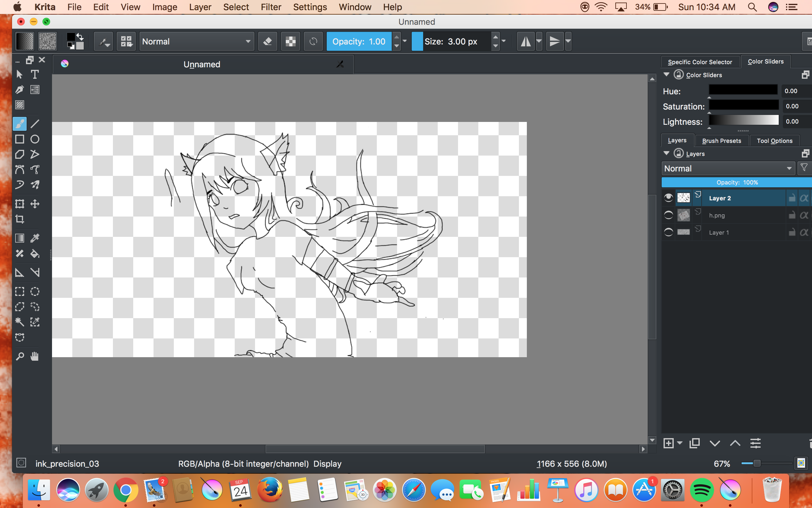
Task: Open the toolbar blending mode dropdown
Action: [197, 42]
